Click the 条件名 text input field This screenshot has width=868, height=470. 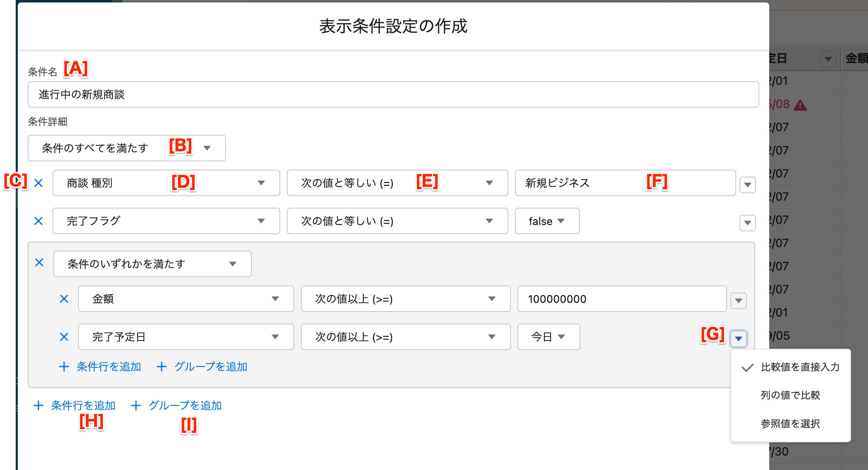pyautogui.click(x=393, y=94)
